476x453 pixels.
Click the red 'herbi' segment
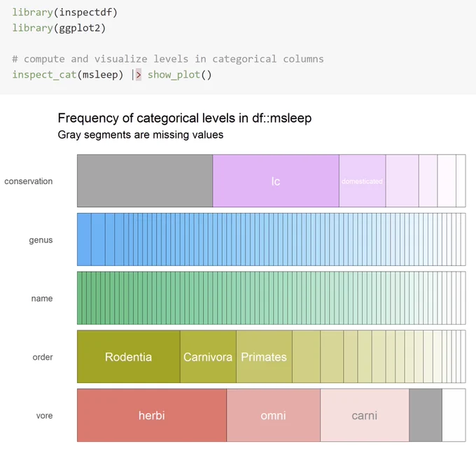click(152, 415)
